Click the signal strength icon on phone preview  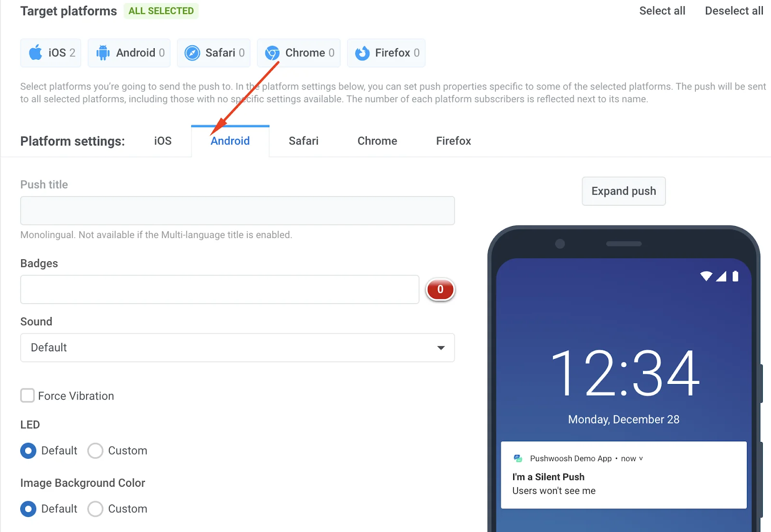722,276
